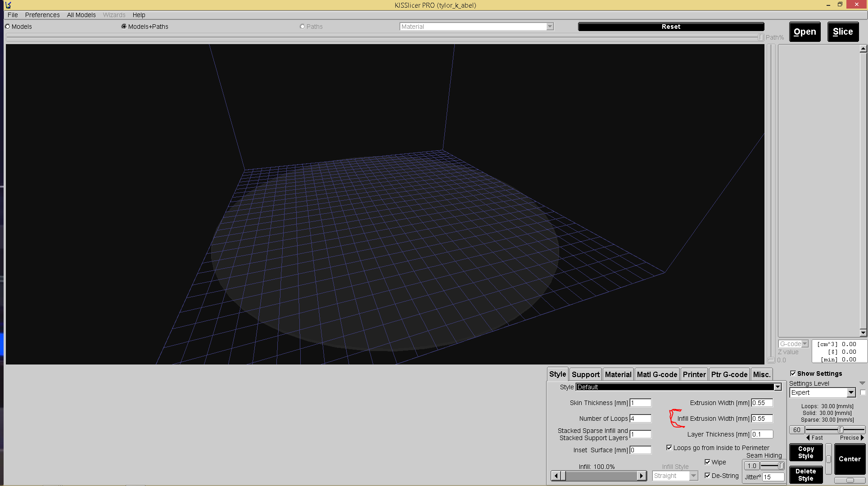Click the gray triangle beside Settings Level

(x=862, y=383)
